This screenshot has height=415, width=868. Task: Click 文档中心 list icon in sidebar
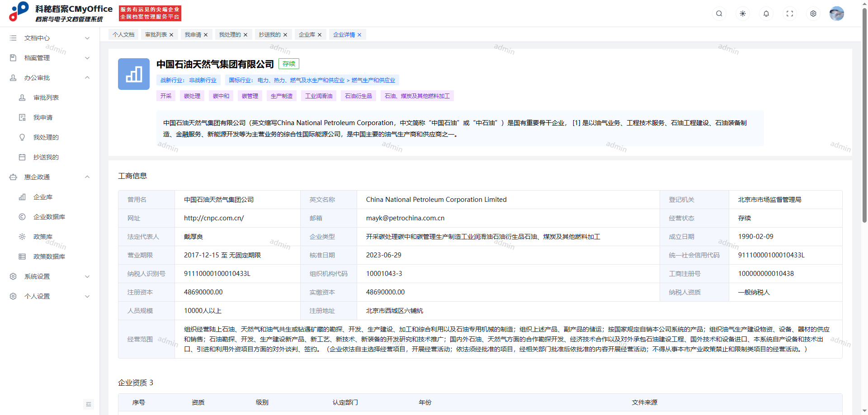pyautogui.click(x=13, y=38)
